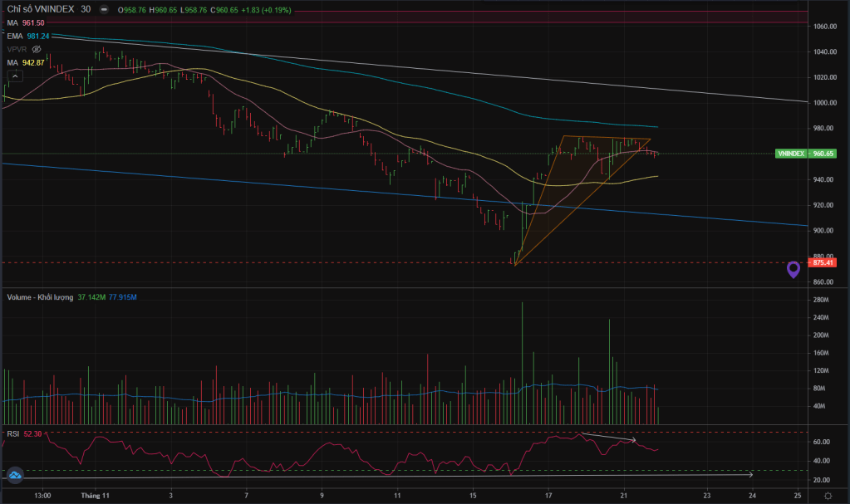Screen dimensions: 850x504
Task: Click the purple location pin marker
Action: tap(793, 269)
